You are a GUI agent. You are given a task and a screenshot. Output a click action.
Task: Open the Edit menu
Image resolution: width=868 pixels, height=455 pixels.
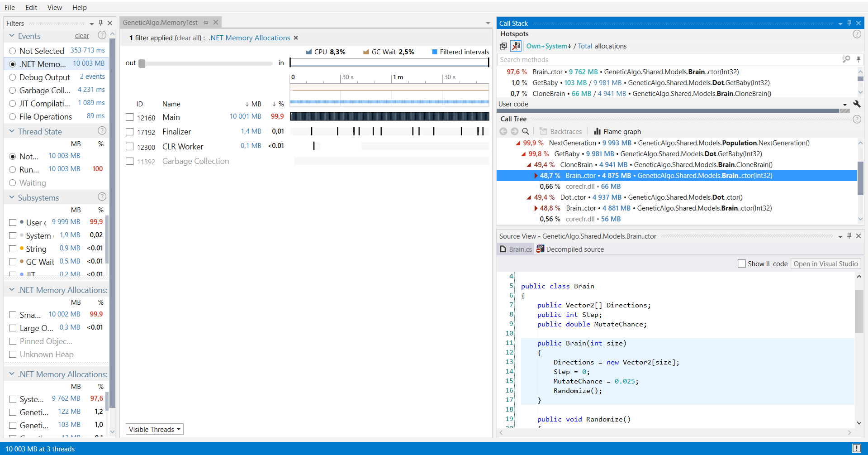[31, 7]
